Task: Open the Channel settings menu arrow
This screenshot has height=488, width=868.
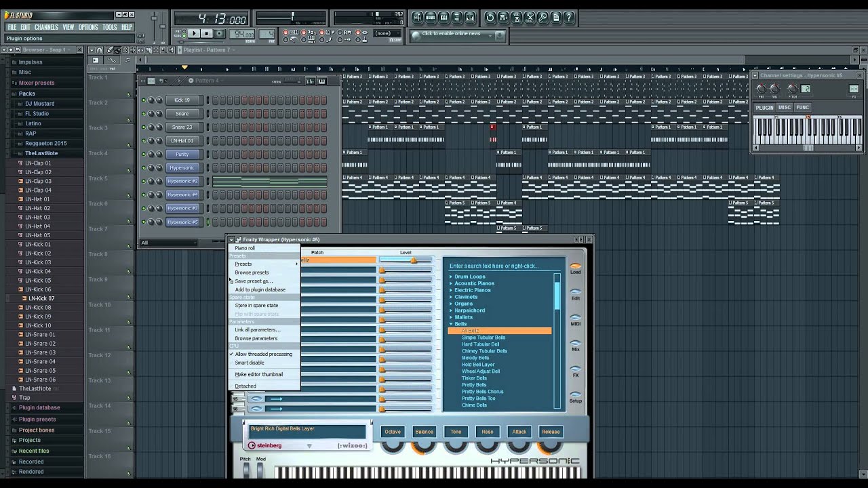Action: click(x=755, y=75)
